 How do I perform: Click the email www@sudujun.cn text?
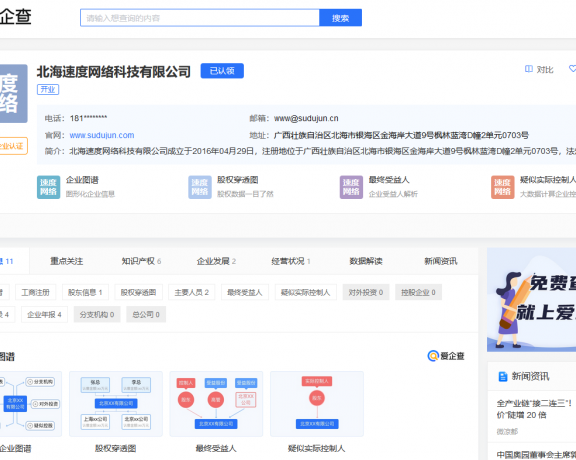306,118
